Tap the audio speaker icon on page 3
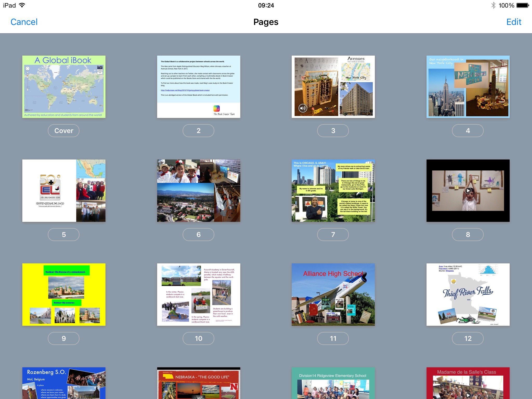The height and width of the screenshot is (399, 532). (303, 108)
